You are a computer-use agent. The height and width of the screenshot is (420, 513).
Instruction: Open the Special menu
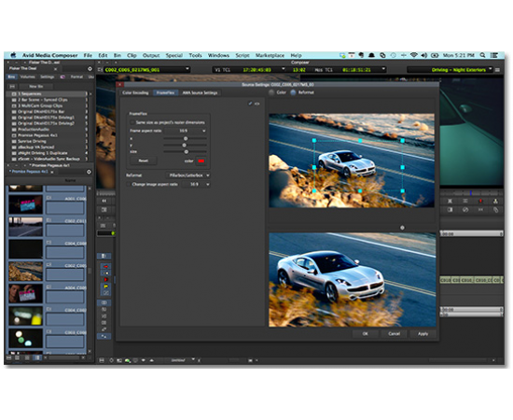(x=173, y=55)
